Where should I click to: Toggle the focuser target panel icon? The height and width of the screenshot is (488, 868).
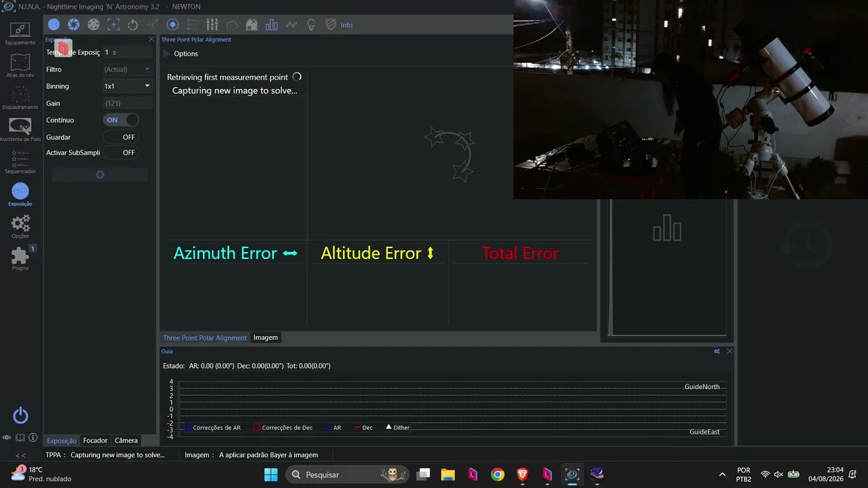113,24
